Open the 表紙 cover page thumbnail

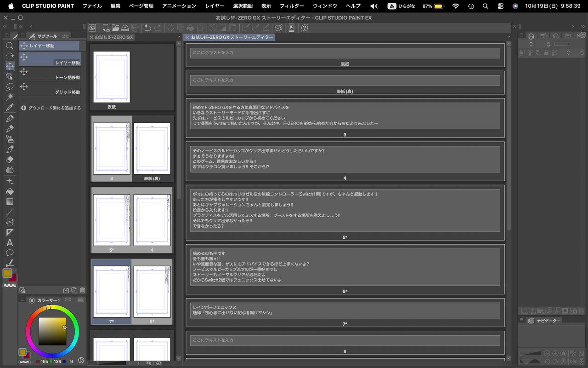click(112, 77)
